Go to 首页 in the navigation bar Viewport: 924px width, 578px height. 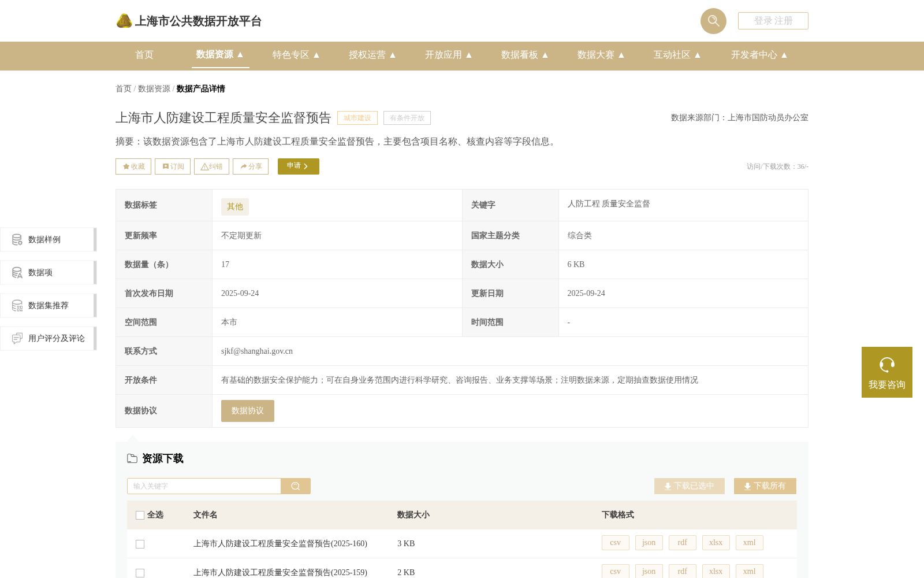click(x=144, y=55)
